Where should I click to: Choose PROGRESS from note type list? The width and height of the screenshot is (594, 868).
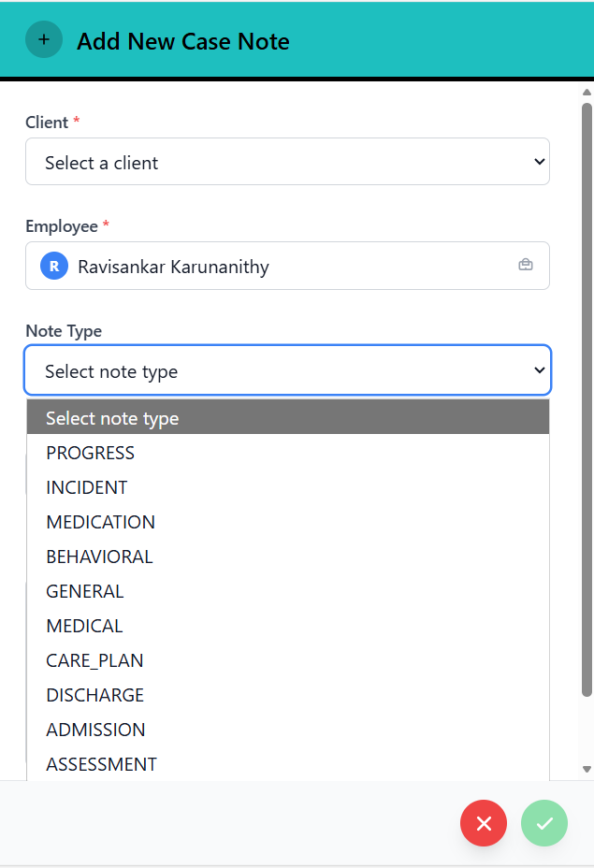[91, 453]
